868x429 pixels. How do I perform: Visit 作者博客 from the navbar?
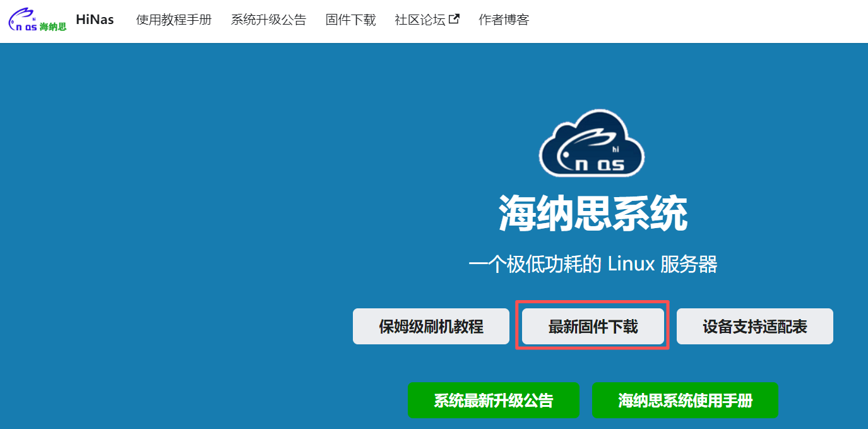504,20
